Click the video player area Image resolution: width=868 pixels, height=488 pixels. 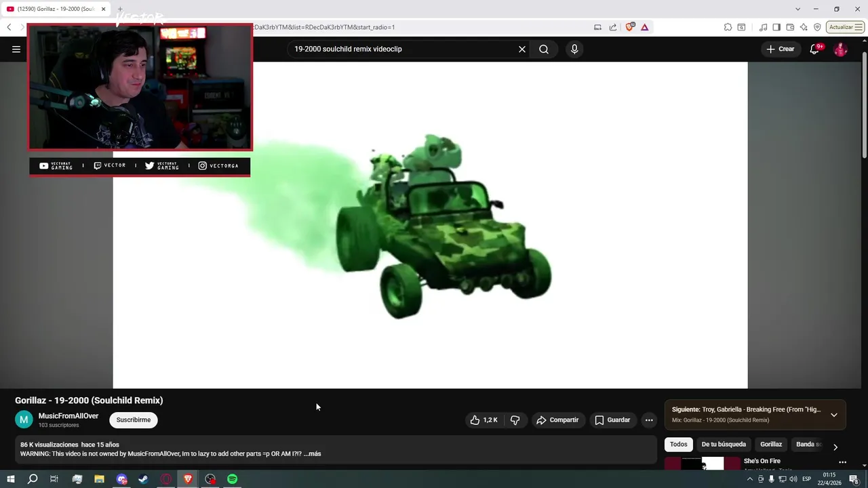pyautogui.click(x=430, y=225)
